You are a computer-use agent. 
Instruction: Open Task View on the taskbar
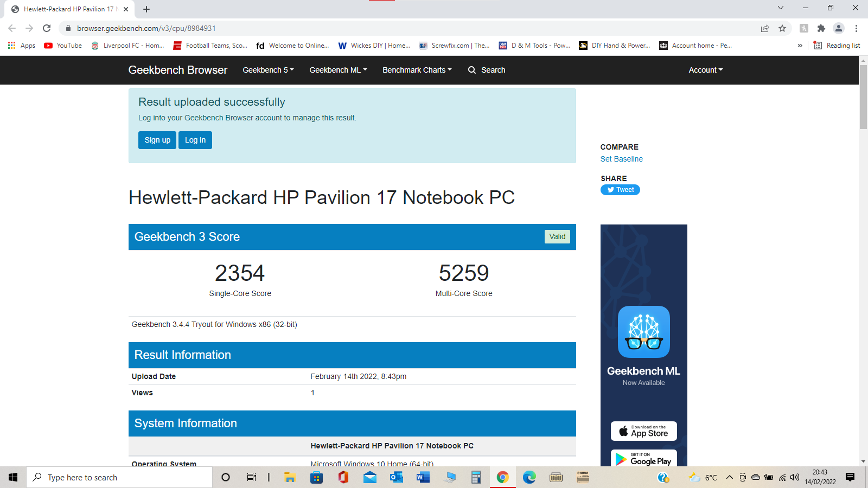click(x=251, y=477)
